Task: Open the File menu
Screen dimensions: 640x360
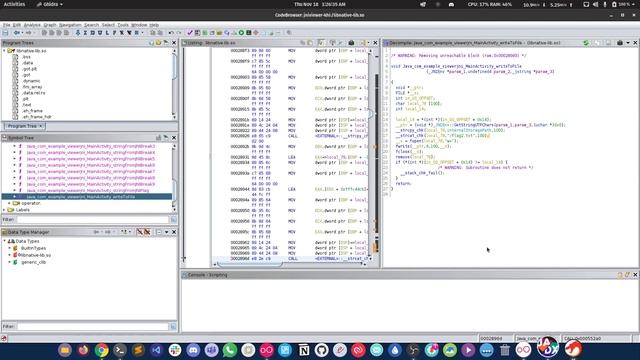Action: [x=7, y=25]
